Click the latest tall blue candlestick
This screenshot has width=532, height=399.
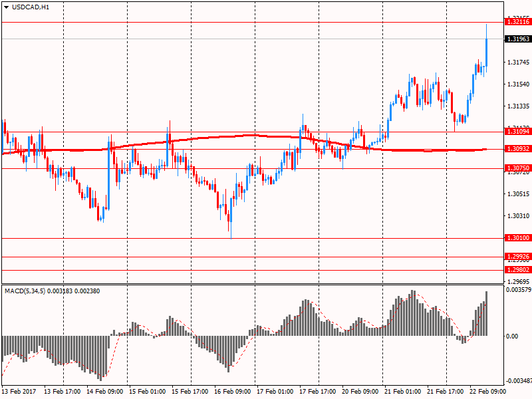[x=487, y=52]
